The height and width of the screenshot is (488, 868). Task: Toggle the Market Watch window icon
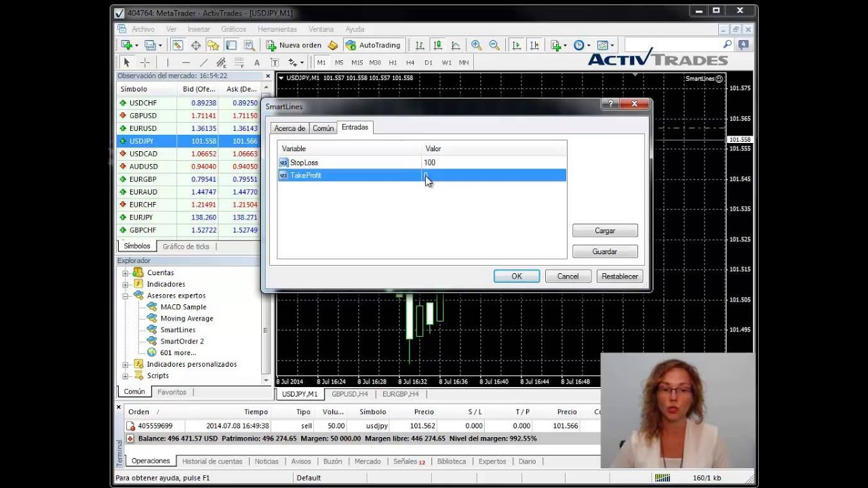coord(178,45)
